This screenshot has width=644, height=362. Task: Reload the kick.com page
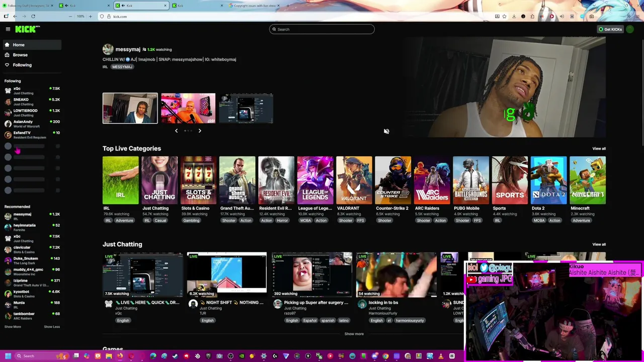33,17
